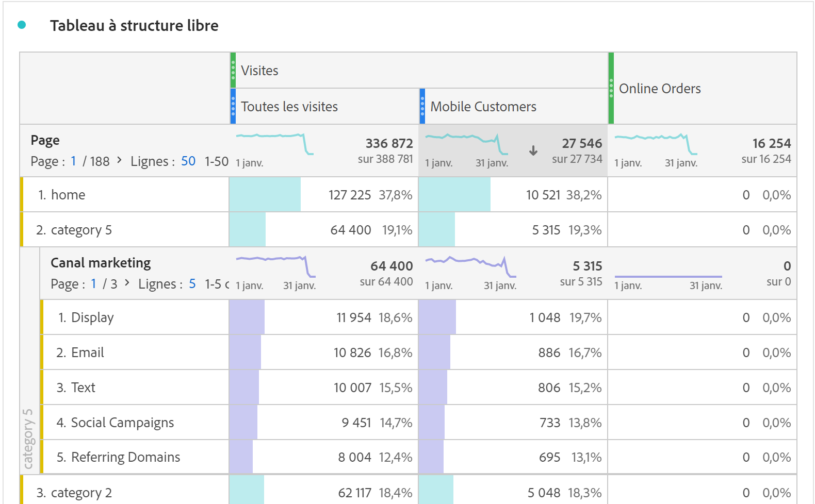Click the total 336 872 visits
This screenshot has width=815, height=504.
(389, 143)
